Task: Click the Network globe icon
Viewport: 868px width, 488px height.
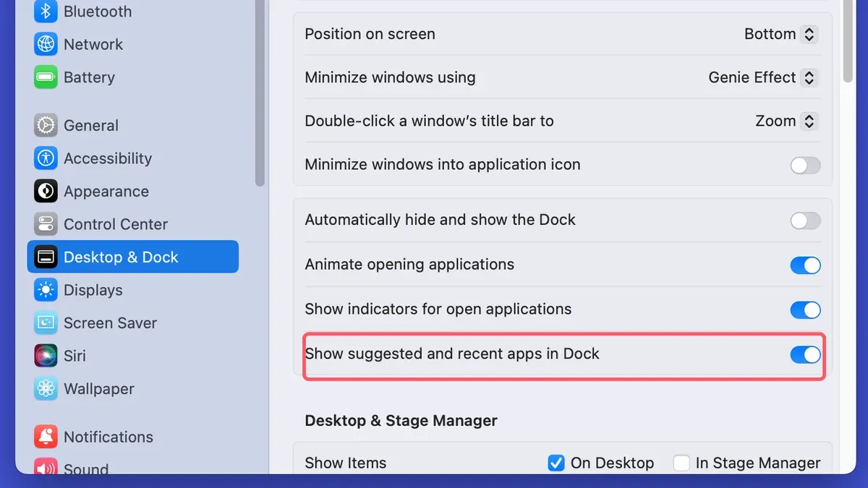Action: 46,44
